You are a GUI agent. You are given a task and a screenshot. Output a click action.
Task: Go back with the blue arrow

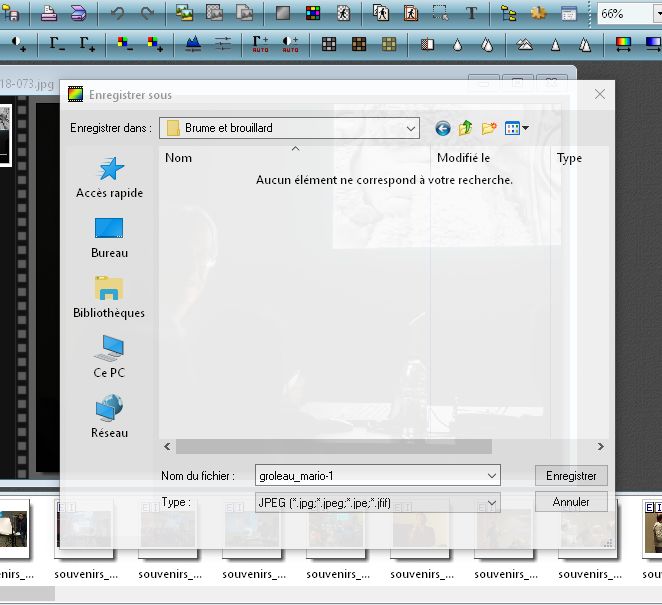point(442,128)
